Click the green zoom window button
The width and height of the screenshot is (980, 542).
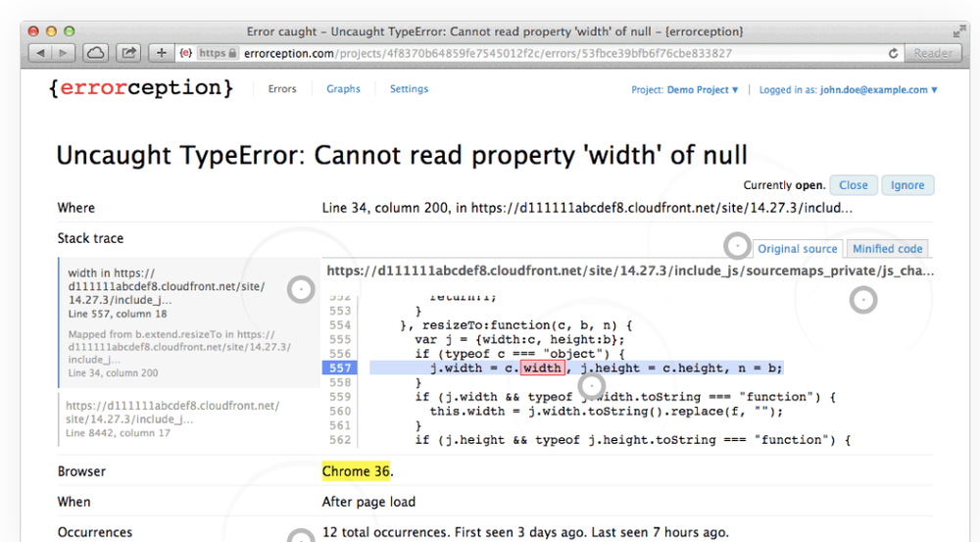pyautogui.click(x=70, y=31)
